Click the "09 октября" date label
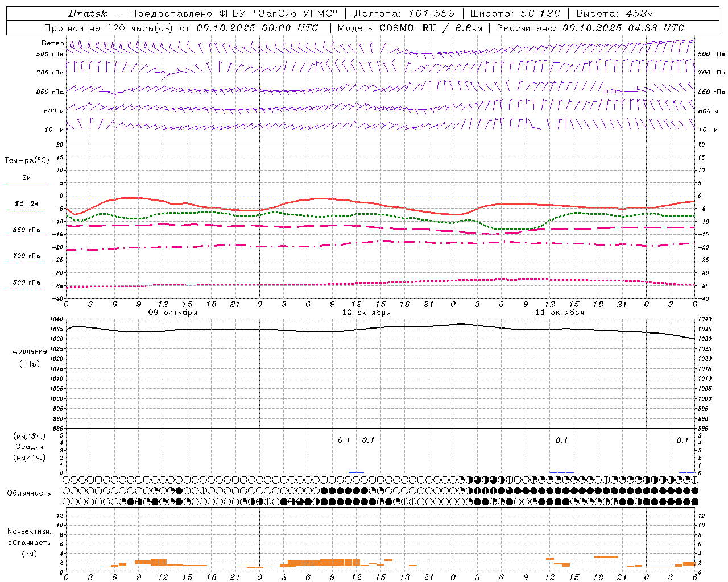Image resolution: width=728 pixels, height=582 pixels. (173, 313)
